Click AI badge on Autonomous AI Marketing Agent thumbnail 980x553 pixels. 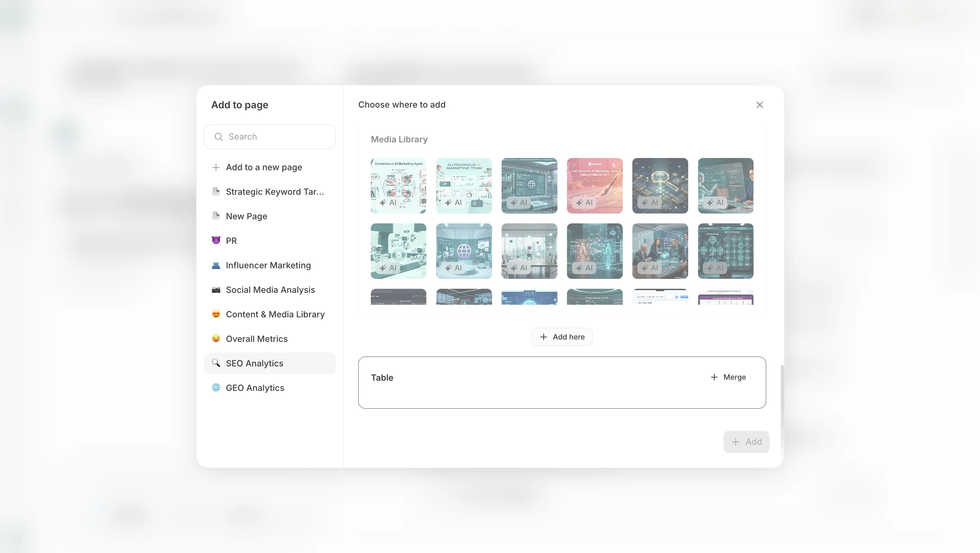click(389, 203)
